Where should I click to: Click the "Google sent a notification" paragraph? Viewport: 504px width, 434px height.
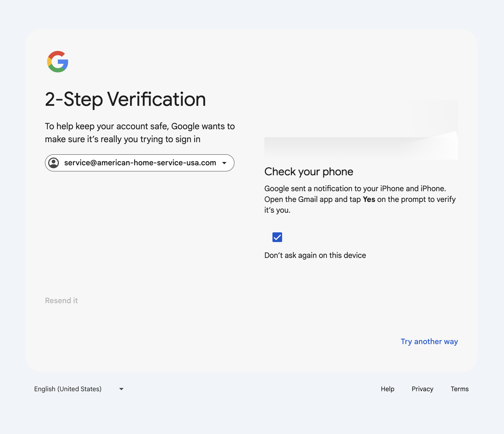pyautogui.click(x=355, y=188)
